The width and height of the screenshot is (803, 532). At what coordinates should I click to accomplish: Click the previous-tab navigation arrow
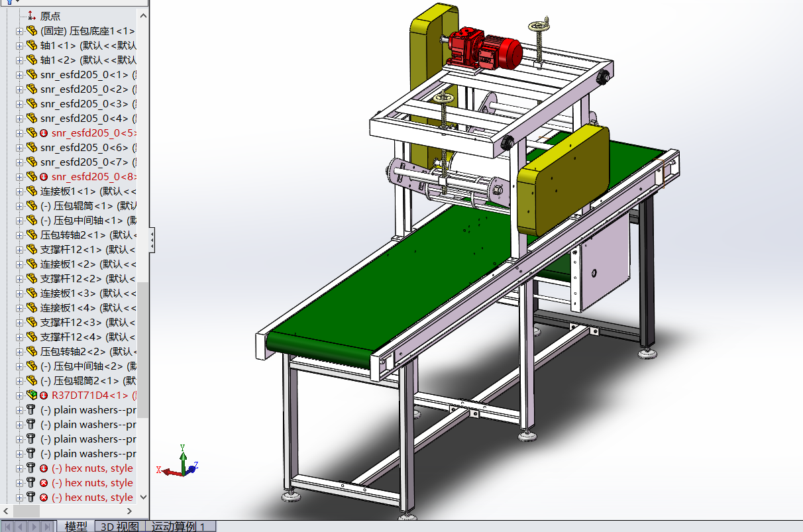(21, 527)
